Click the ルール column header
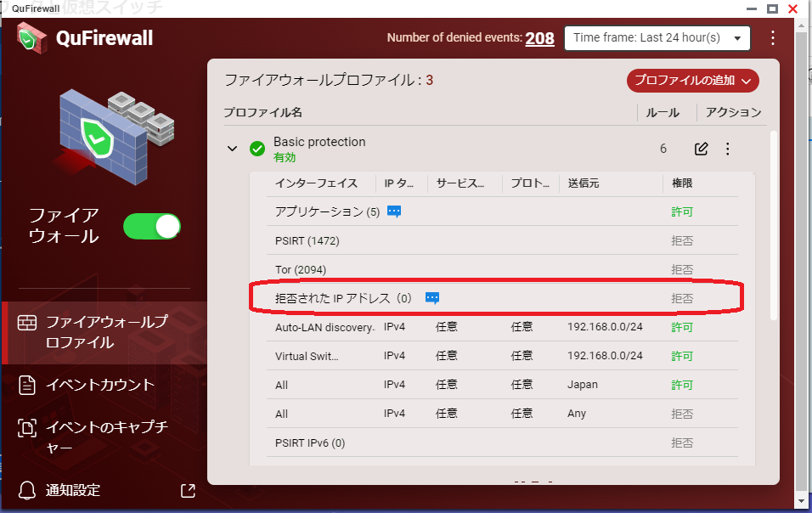Screen dimensions: 812x513 [x=663, y=112]
